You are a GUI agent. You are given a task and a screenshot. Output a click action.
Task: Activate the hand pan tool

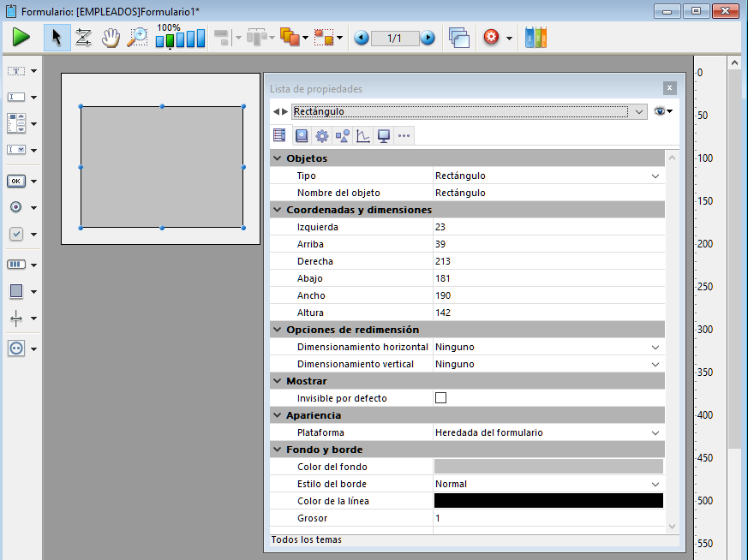(110, 38)
